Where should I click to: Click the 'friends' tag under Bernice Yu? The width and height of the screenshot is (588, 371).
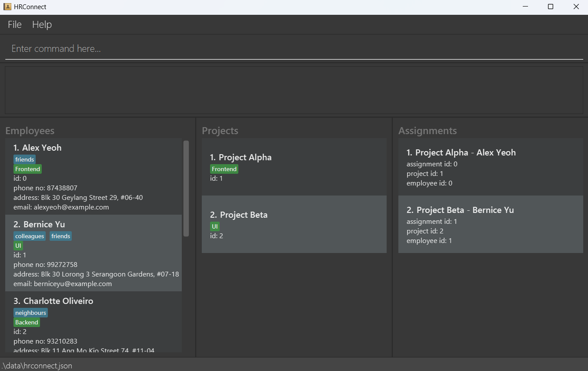coord(60,236)
